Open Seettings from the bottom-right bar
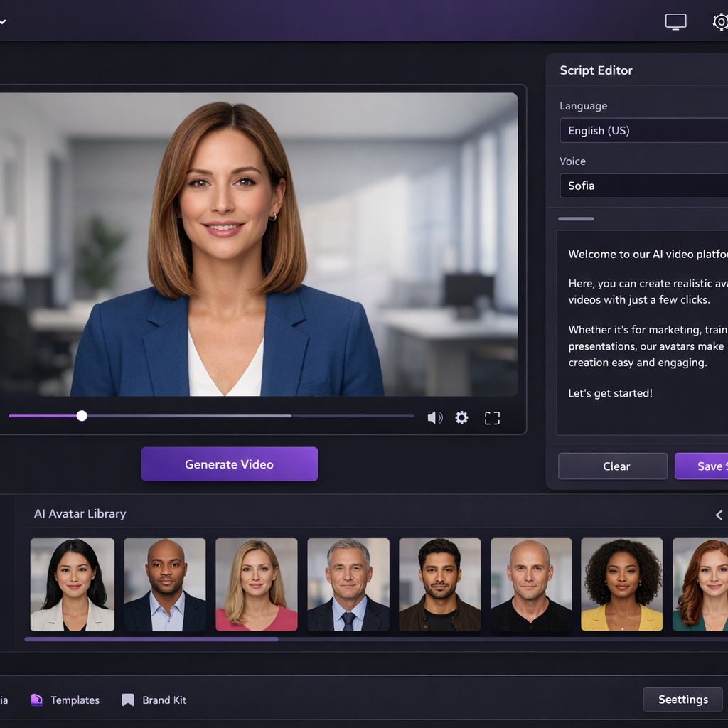 [682, 700]
